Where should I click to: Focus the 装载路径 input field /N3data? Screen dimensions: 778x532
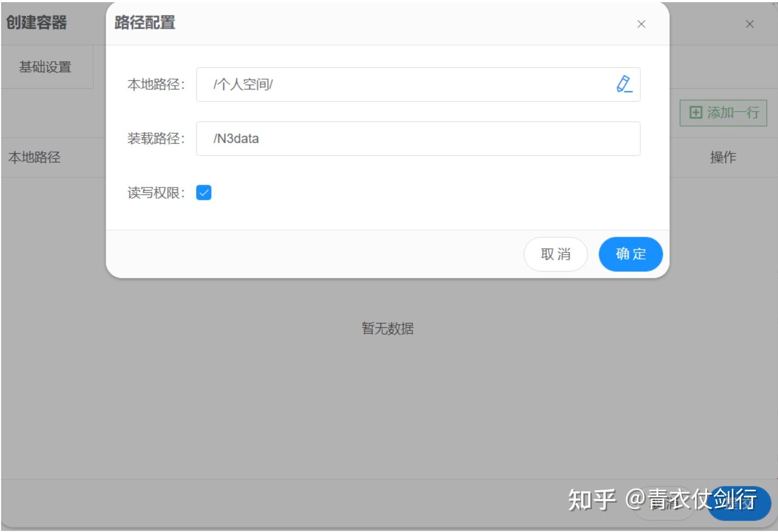418,139
